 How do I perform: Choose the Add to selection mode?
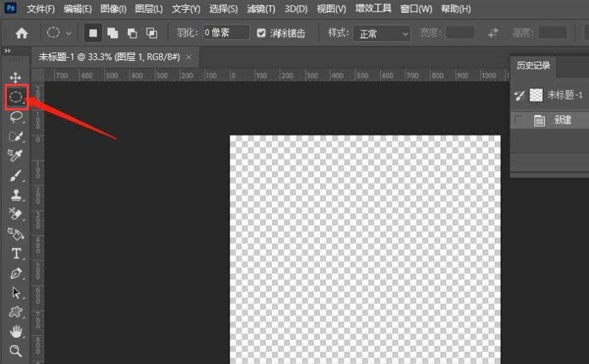[112, 33]
